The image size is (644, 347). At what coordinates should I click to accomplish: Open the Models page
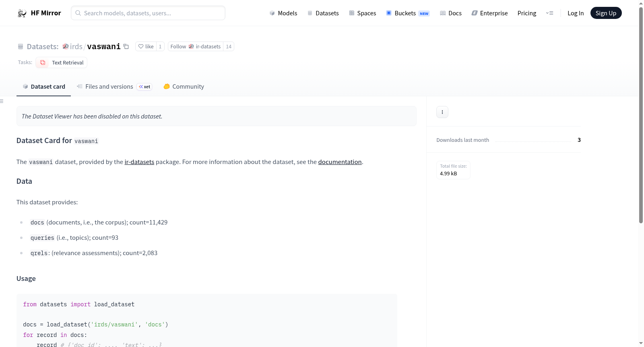[283, 13]
